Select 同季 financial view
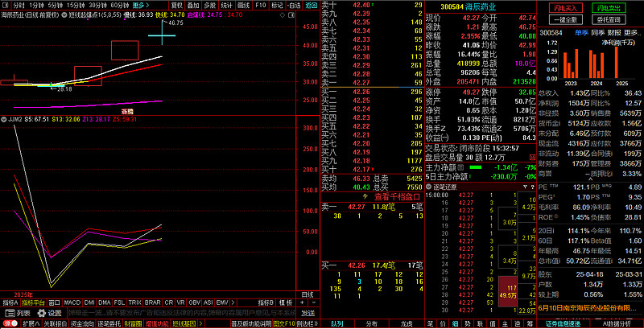Viewport: 644px width, 329px height. click(x=597, y=33)
